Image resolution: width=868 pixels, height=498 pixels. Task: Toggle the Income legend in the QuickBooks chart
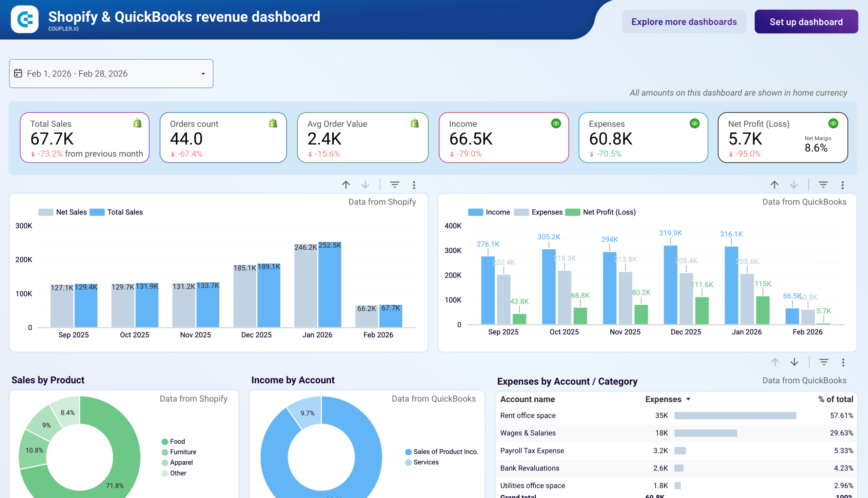[x=490, y=212]
